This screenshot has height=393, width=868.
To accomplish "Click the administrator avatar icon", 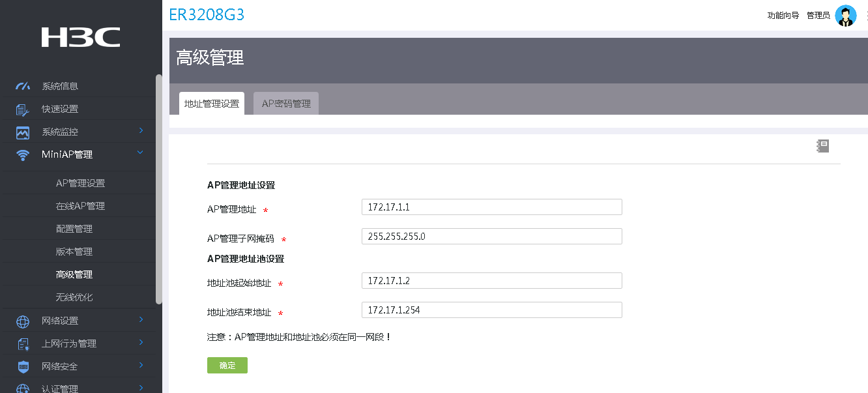I will 846,16.
